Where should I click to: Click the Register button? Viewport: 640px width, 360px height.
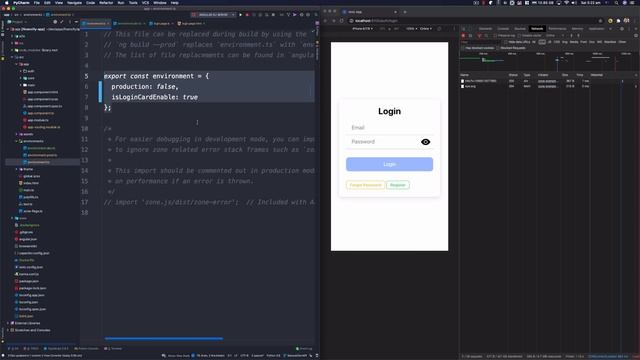click(398, 185)
